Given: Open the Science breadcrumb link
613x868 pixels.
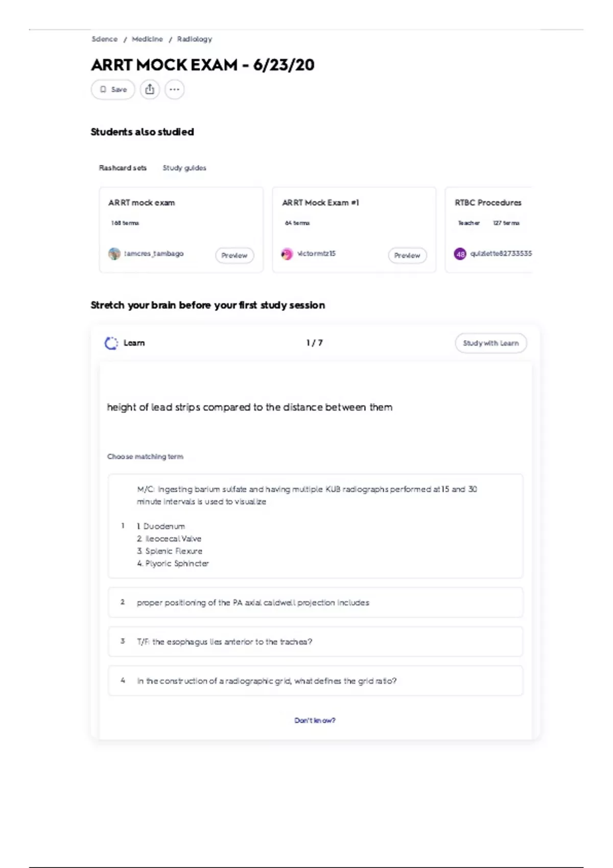Looking at the screenshot, I should pyautogui.click(x=105, y=39).
